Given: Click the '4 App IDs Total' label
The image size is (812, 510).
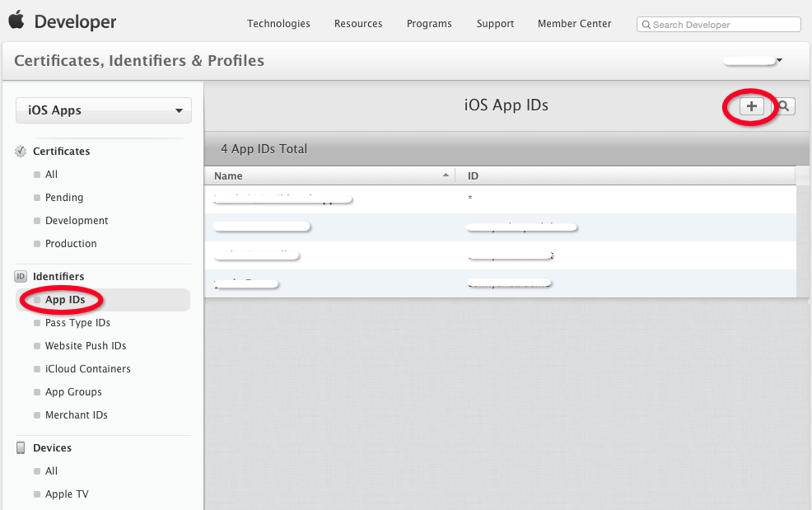Looking at the screenshot, I should coord(264,149).
